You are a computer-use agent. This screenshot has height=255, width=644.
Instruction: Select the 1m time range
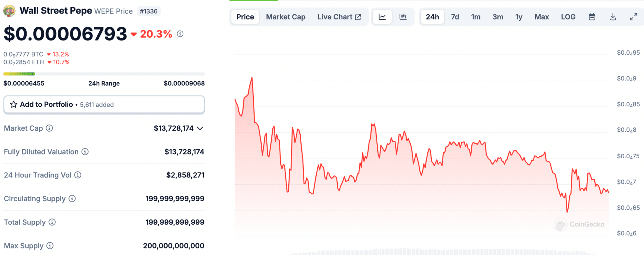pyautogui.click(x=476, y=17)
